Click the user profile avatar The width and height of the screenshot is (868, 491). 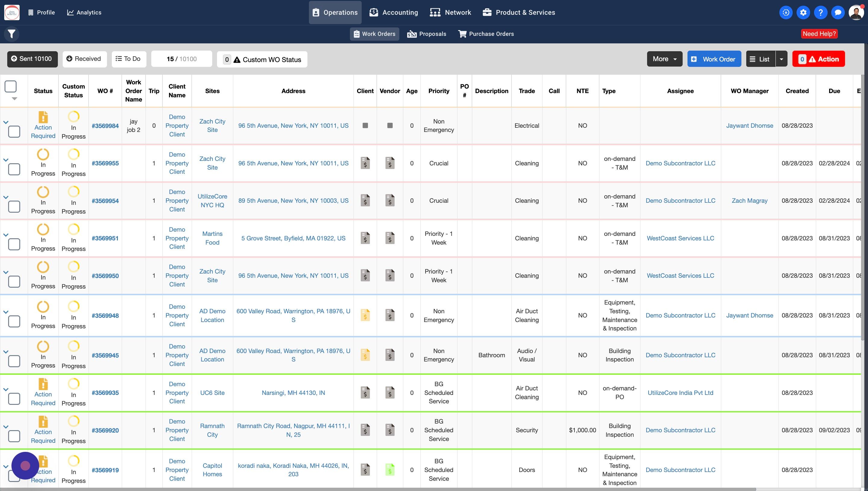(856, 12)
